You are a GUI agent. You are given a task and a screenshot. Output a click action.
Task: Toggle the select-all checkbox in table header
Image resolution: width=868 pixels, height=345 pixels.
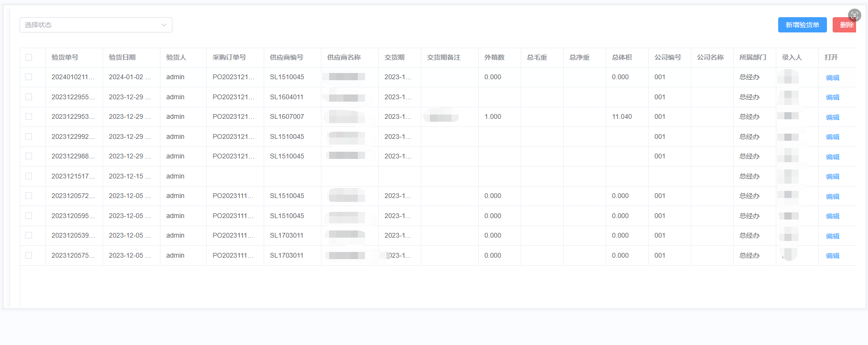pyautogui.click(x=29, y=57)
